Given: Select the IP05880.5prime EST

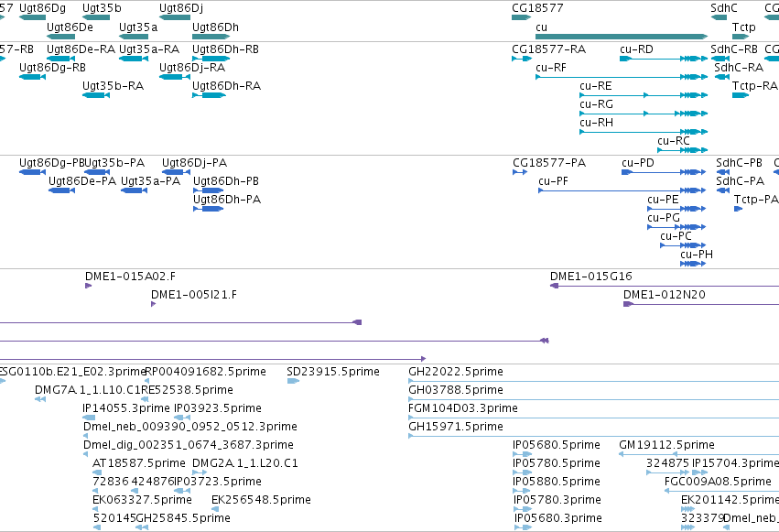Looking at the screenshot, I should pyautogui.click(x=522, y=491).
